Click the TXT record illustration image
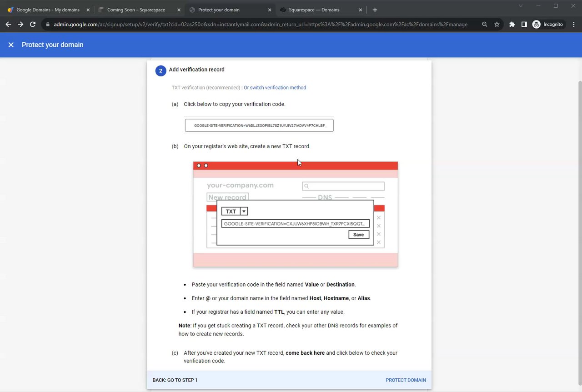The image size is (582, 392). (296, 214)
